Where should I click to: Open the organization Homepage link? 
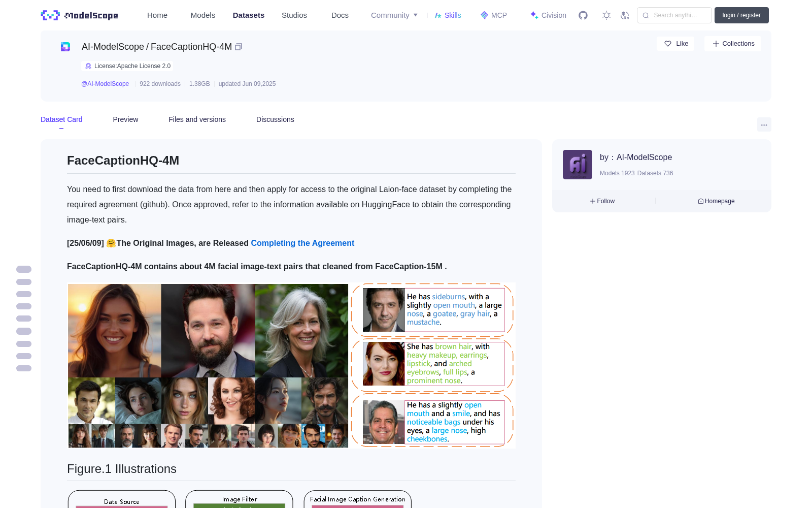pyautogui.click(x=716, y=201)
